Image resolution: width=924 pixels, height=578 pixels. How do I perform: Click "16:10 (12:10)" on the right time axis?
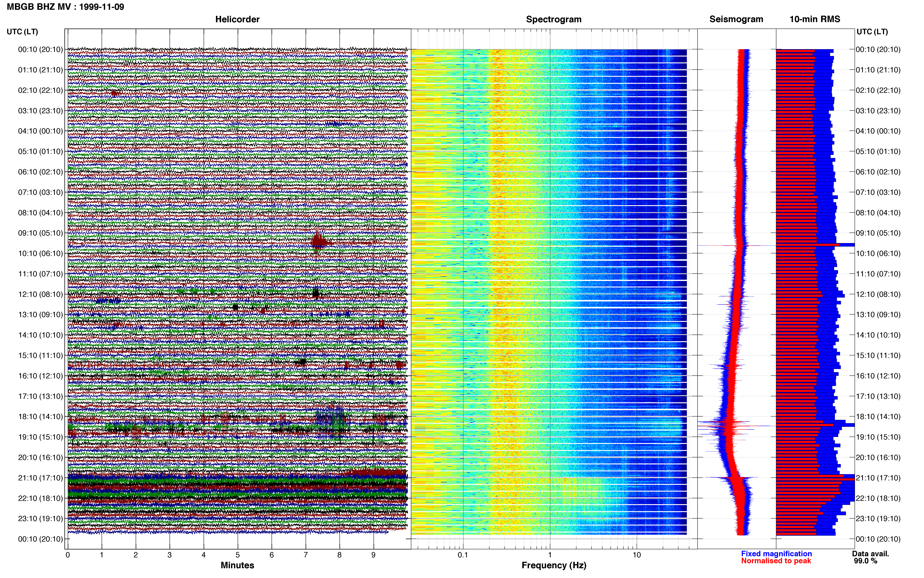(x=878, y=376)
